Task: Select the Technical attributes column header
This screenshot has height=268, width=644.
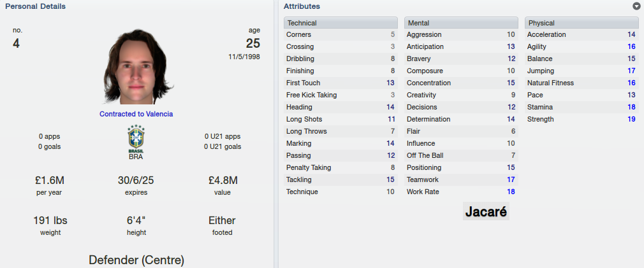Action: [340, 23]
